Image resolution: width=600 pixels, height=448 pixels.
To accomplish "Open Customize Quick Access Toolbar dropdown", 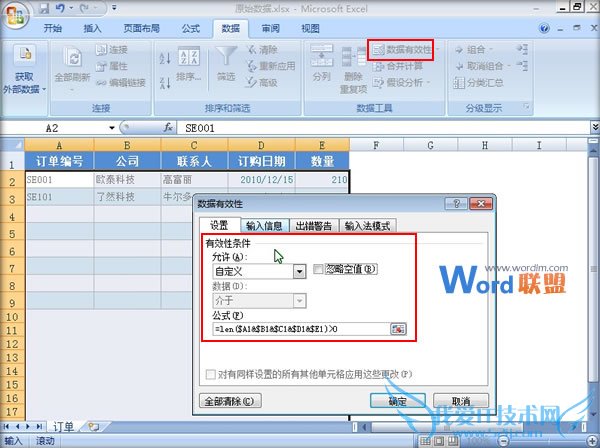I will coord(114,8).
